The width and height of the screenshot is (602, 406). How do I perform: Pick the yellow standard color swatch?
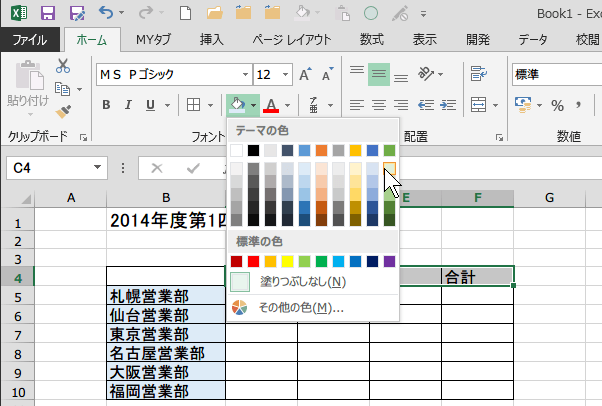(x=289, y=261)
